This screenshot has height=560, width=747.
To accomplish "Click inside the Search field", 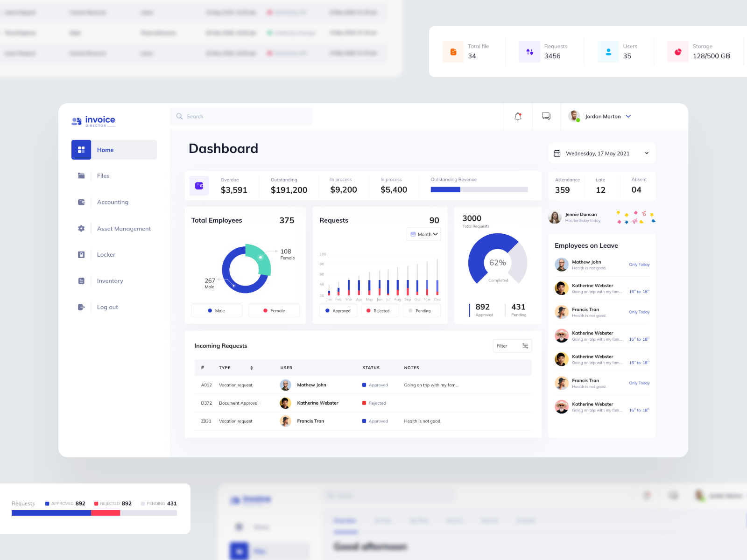I will [x=241, y=116].
